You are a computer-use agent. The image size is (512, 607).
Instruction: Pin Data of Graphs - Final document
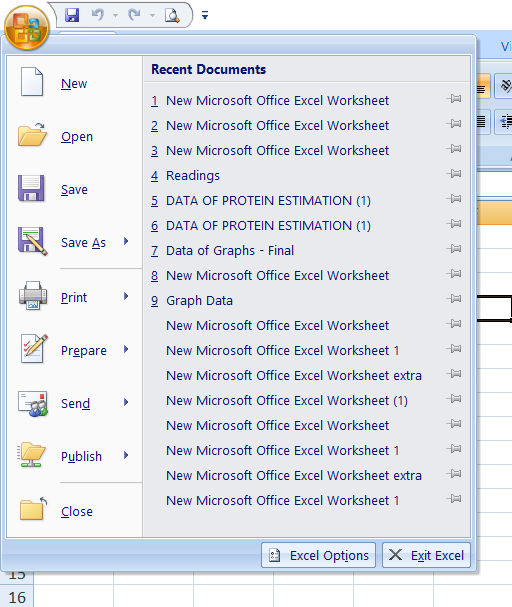click(x=454, y=249)
